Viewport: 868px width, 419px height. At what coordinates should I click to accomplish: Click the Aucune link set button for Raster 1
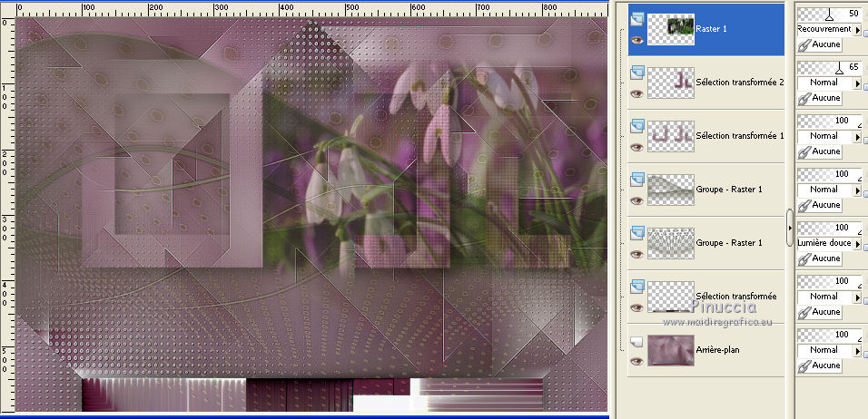(x=819, y=44)
